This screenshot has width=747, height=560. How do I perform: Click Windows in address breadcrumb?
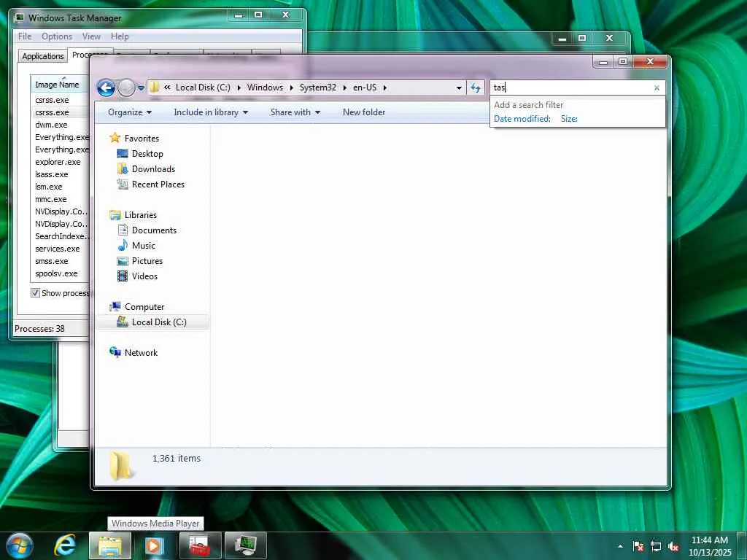pyautogui.click(x=265, y=87)
